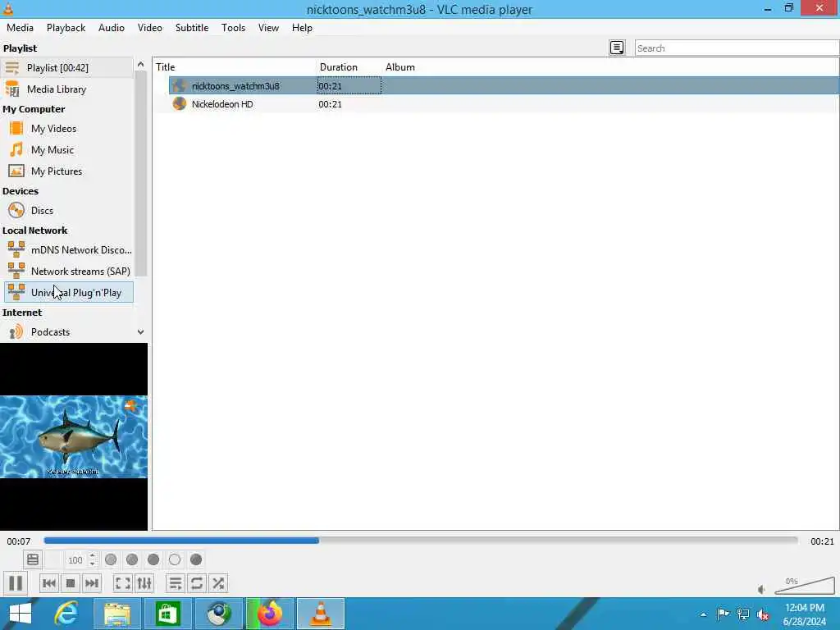Screen dimensions: 840x630
Task: Open Media Library in sidebar
Action: coord(67,89)
